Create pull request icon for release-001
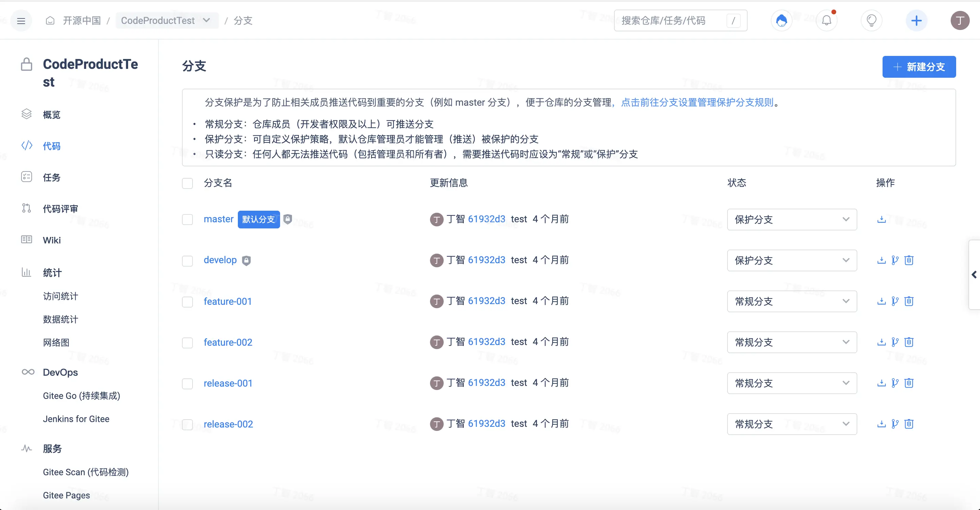Viewport: 980px width, 510px height. tap(895, 383)
